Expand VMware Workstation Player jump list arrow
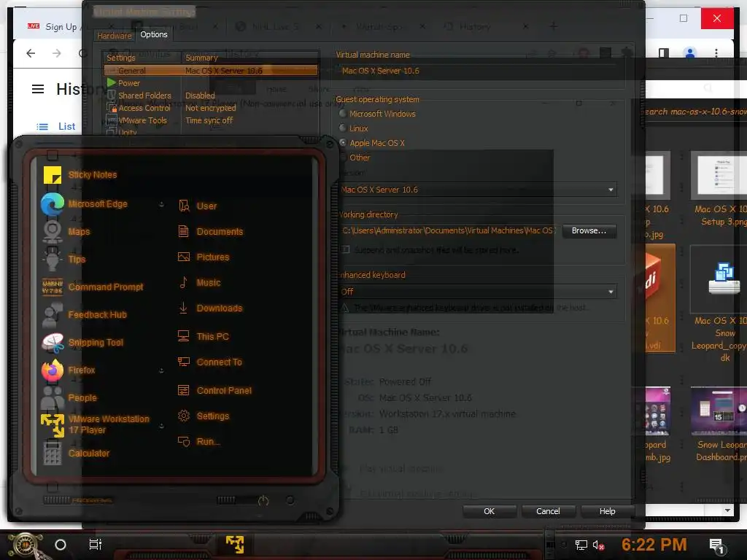 (161, 426)
